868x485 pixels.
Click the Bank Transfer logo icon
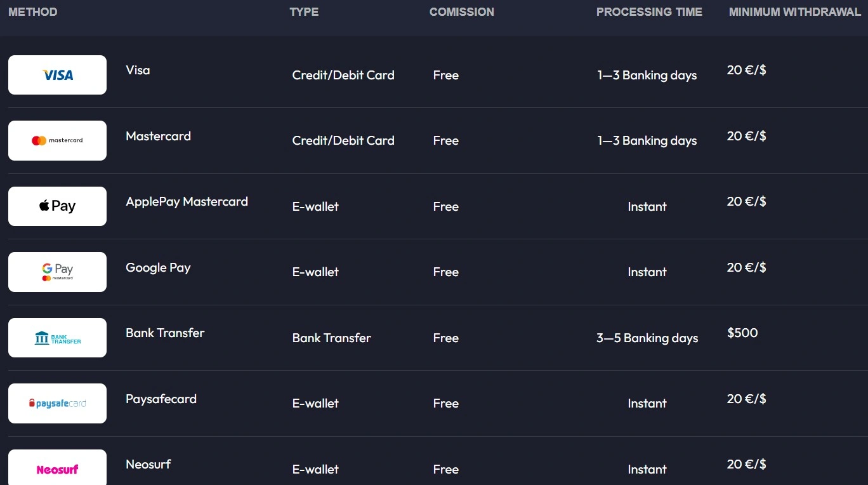57,338
